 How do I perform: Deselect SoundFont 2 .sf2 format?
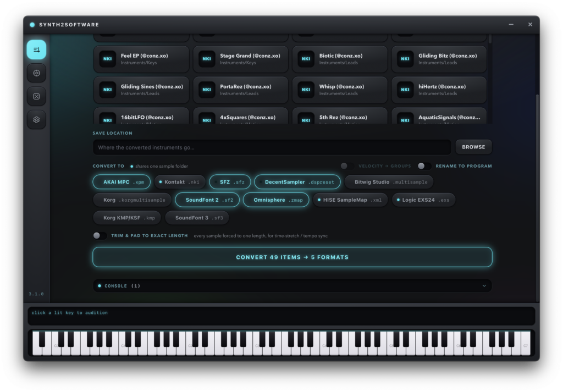click(207, 200)
